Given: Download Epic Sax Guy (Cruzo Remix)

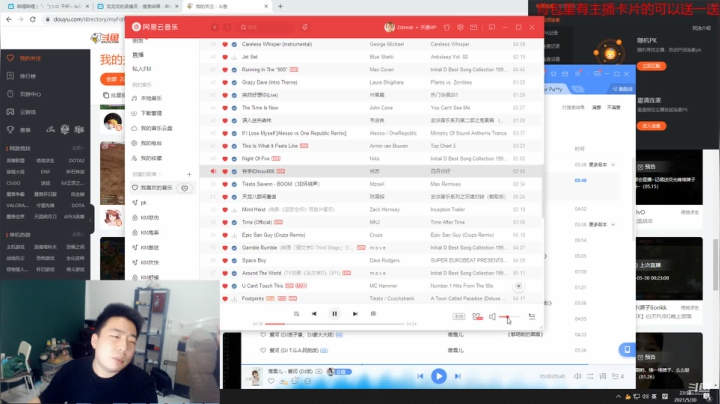Looking at the screenshot, I should 234,235.
